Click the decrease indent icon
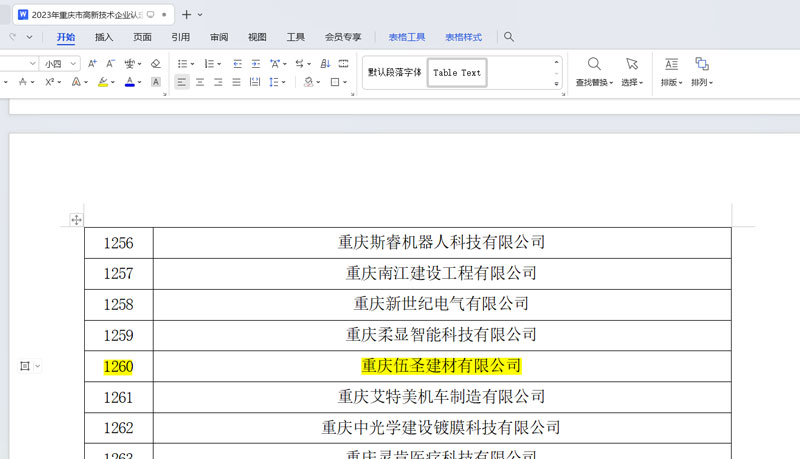 point(237,64)
